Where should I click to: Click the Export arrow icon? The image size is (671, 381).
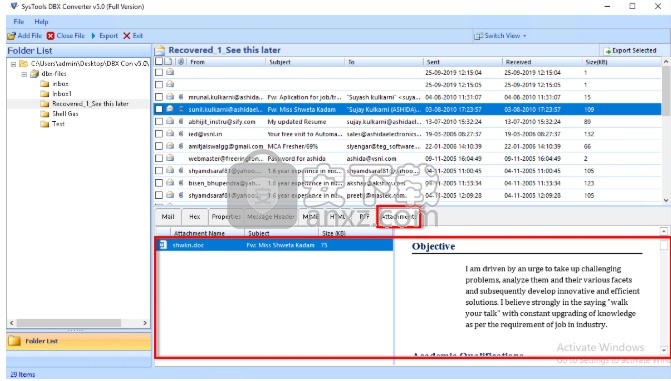(94, 36)
